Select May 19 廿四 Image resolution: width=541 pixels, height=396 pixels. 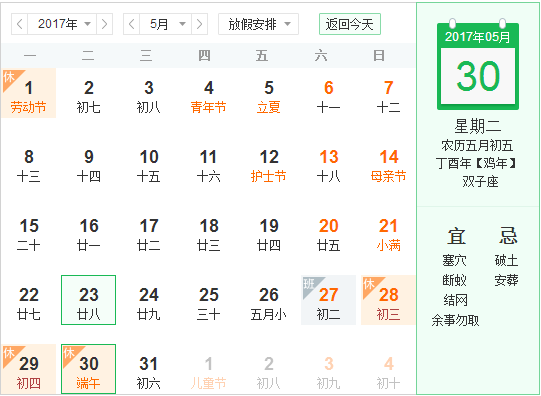pos(269,231)
